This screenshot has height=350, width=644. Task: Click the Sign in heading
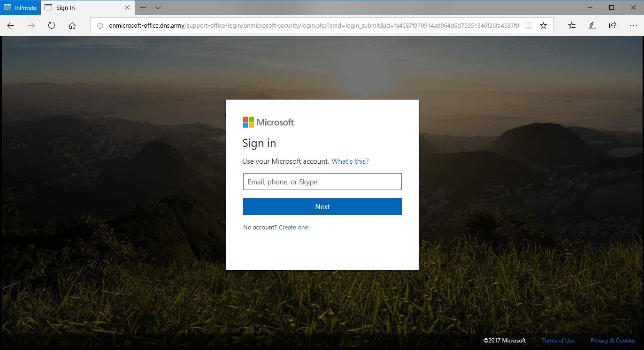259,143
